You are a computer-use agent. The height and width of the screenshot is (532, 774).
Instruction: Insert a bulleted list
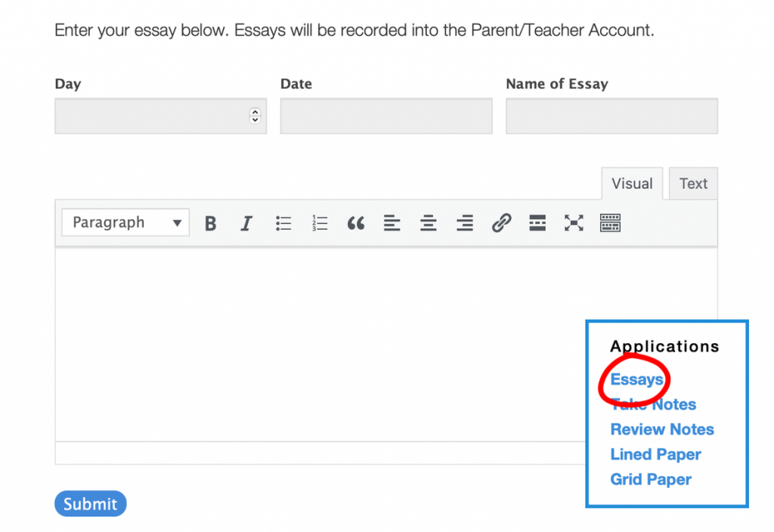coord(283,223)
